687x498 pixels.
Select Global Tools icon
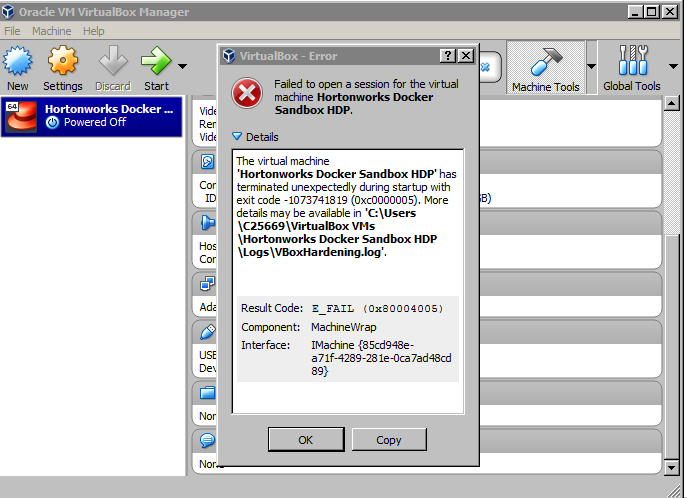(x=633, y=60)
